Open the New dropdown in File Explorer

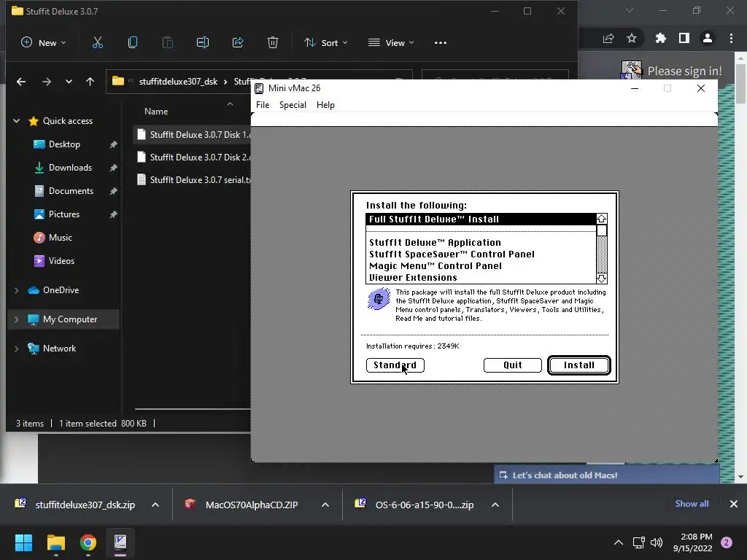coord(43,42)
